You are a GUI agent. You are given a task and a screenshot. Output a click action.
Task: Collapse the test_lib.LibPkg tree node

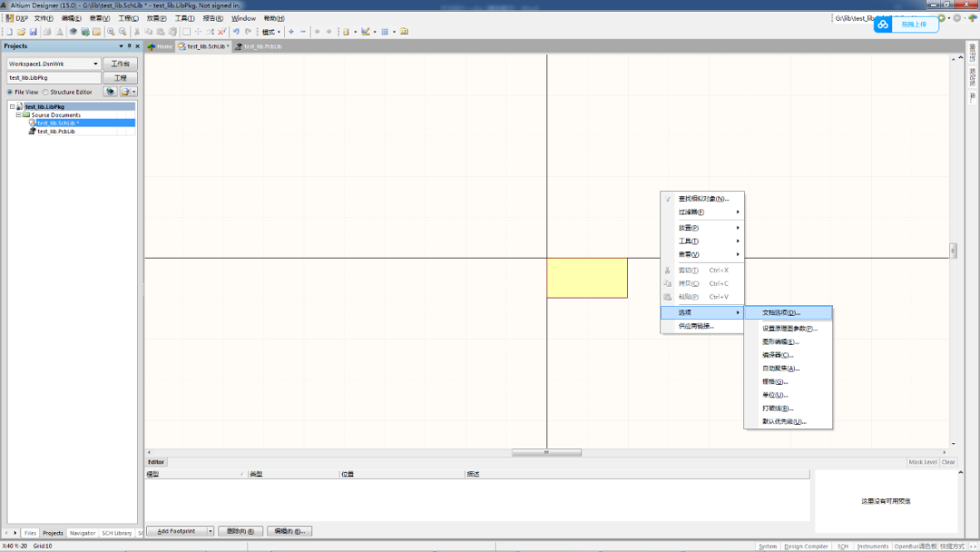pyautogui.click(x=12, y=107)
